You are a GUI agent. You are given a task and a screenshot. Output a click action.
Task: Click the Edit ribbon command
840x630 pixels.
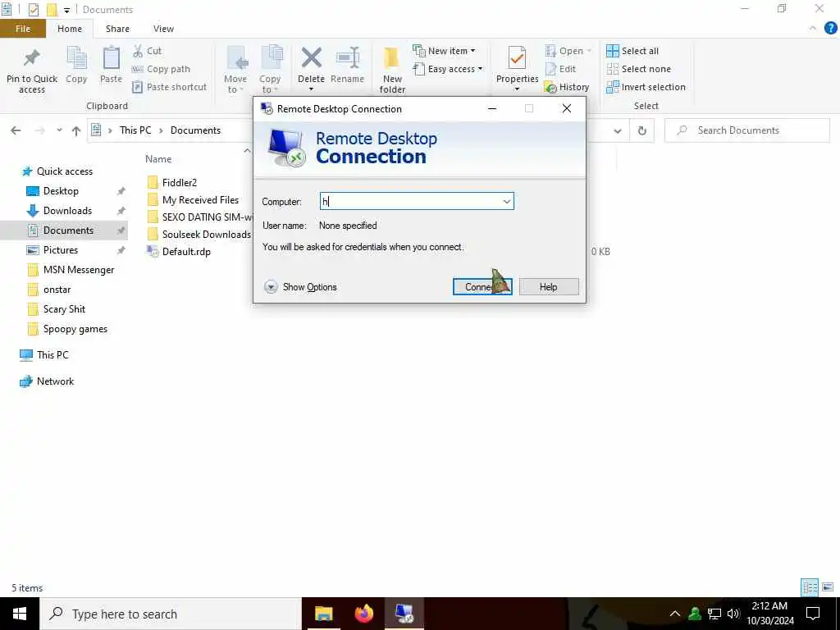point(560,69)
